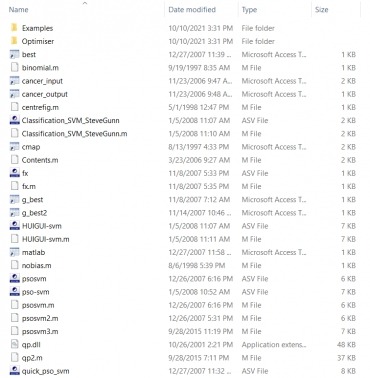The width and height of the screenshot is (370, 378).
Task: Select the file name Contents.m
Action: (40, 160)
